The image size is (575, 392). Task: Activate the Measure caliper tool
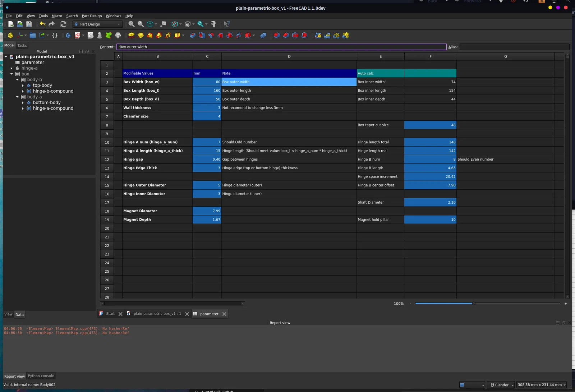pyautogui.click(x=213, y=24)
